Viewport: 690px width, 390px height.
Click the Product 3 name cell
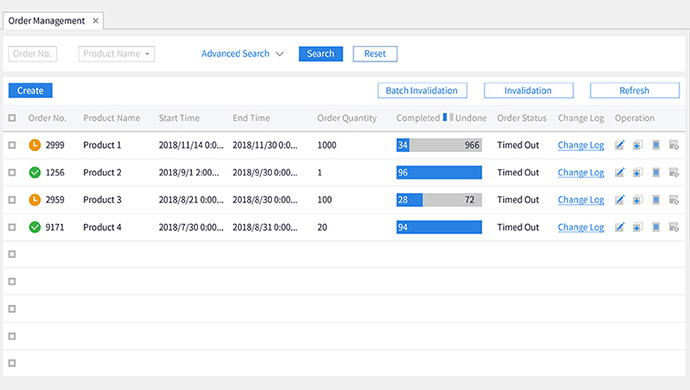pos(102,200)
